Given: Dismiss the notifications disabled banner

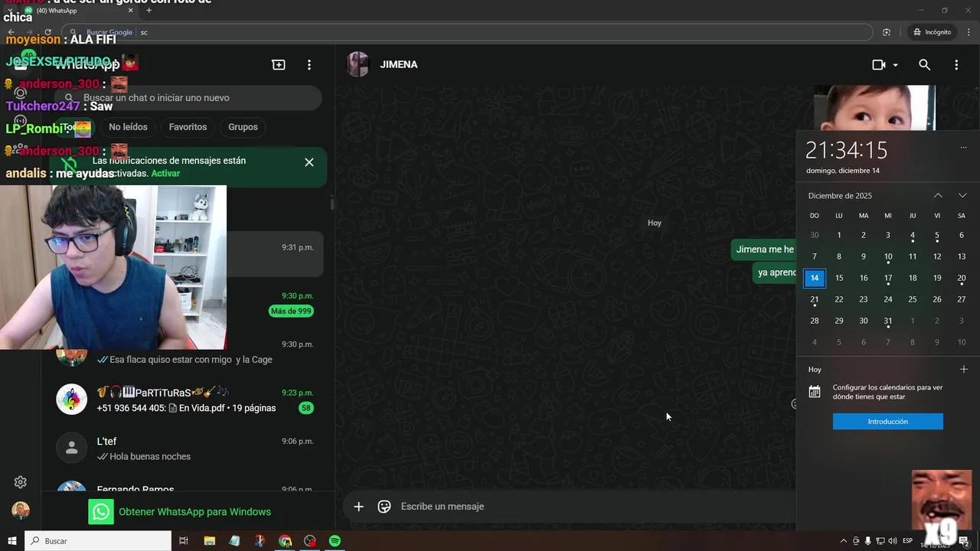Looking at the screenshot, I should [x=309, y=162].
